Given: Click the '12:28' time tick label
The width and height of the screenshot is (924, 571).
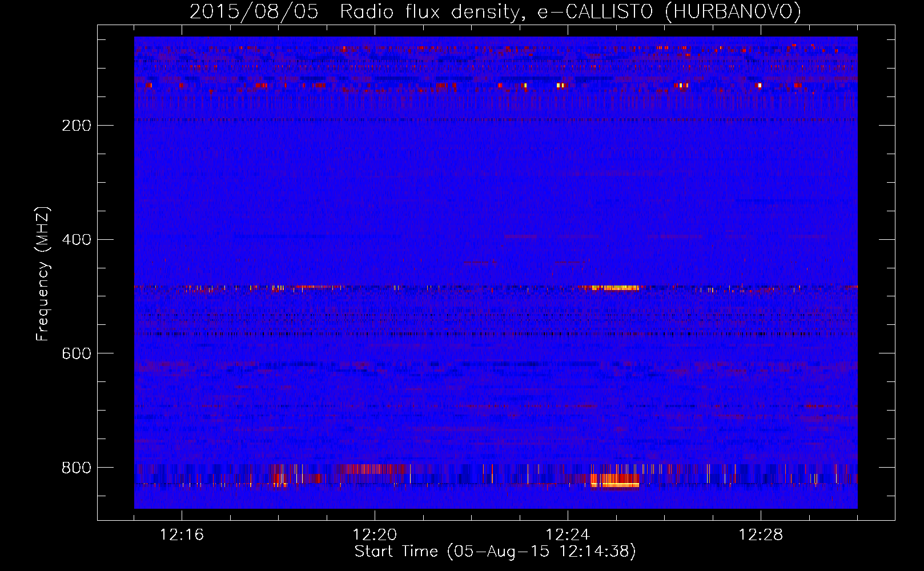Looking at the screenshot, I should 761,535.
